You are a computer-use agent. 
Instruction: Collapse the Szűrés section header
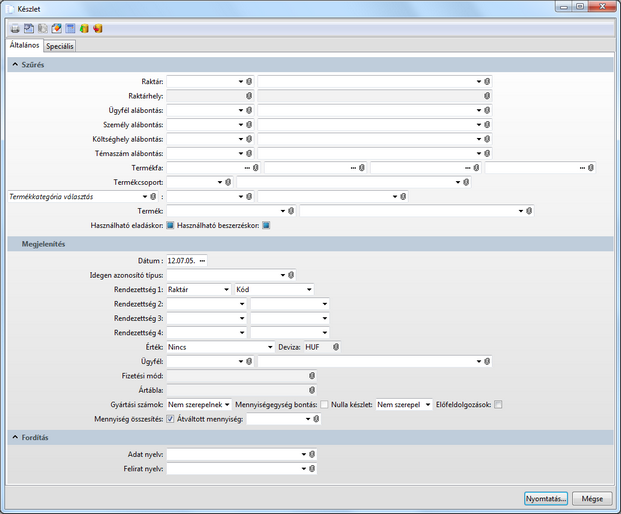pyautogui.click(x=15, y=65)
